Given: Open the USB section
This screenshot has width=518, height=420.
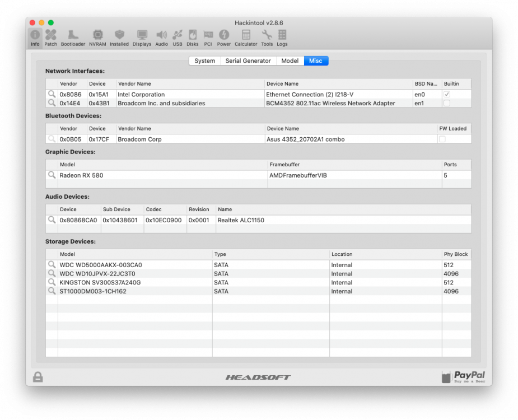Looking at the screenshot, I should click(178, 38).
